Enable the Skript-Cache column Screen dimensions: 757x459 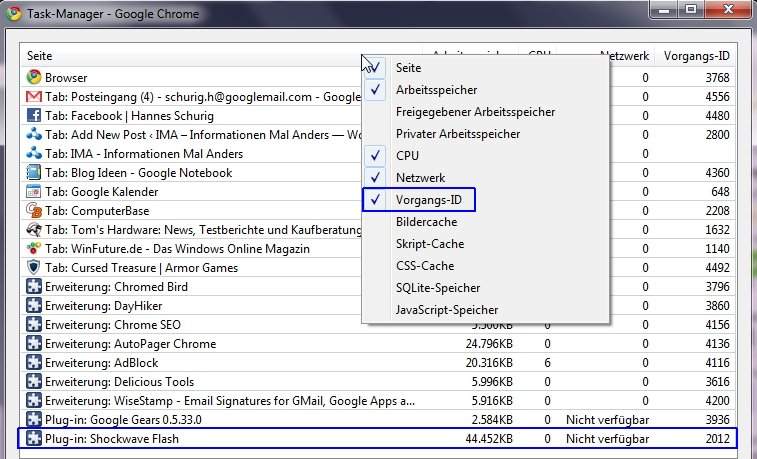[x=485, y=244]
